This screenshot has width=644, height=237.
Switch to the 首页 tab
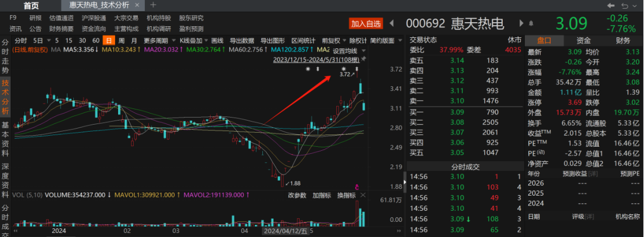click(x=31, y=5)
